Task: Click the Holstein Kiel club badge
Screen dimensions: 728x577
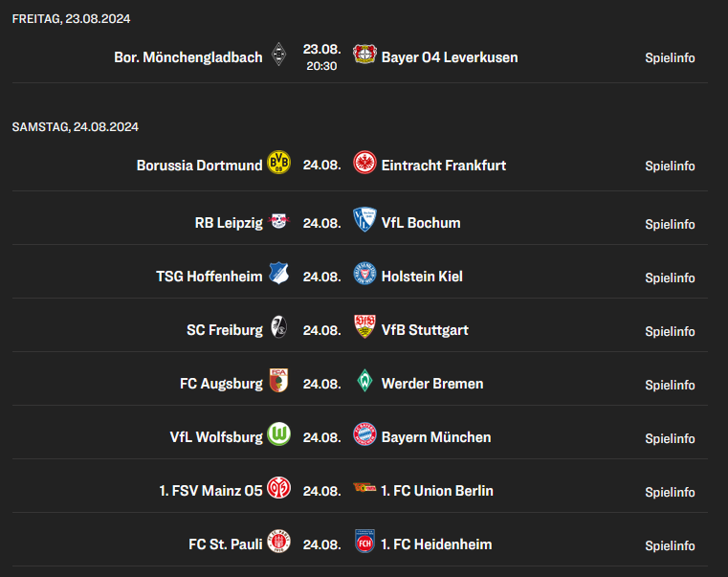Action: coord(364,273)
